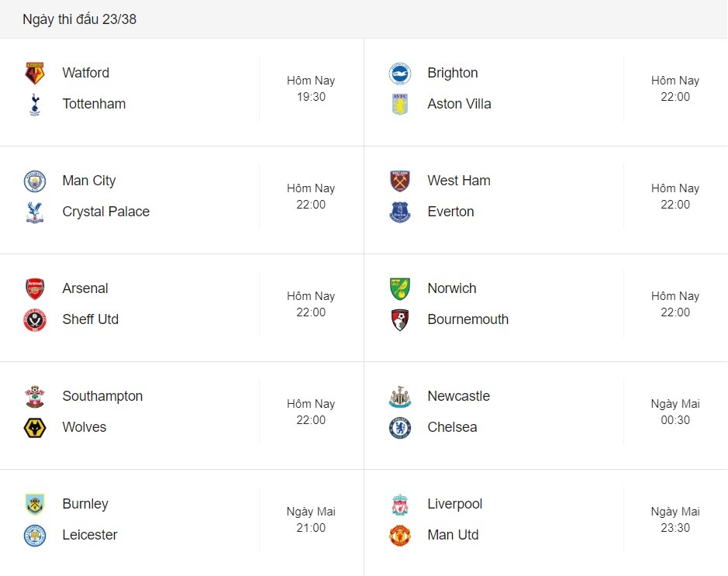Image resolution: width=728 pixels, height=576 pixels.
Task: Click the Crystal Palace eagle crest
Action: pyautogui.click(x=35, y=212)
